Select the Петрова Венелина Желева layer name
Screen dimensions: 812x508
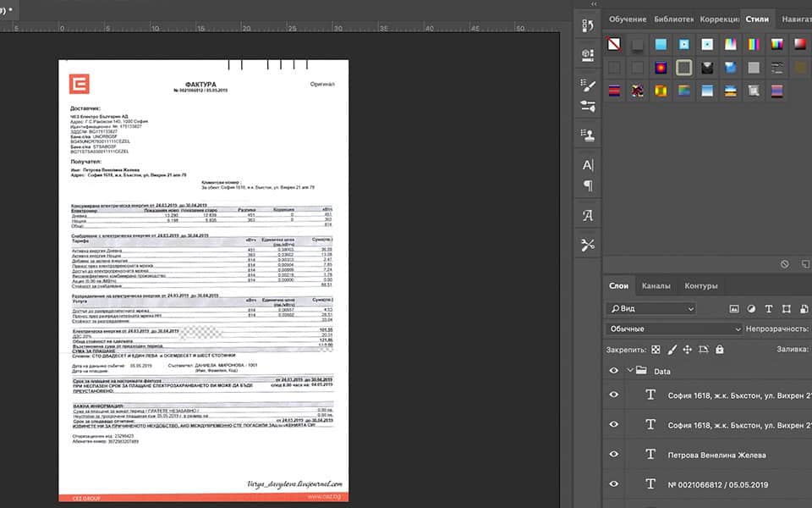[716, 456]
